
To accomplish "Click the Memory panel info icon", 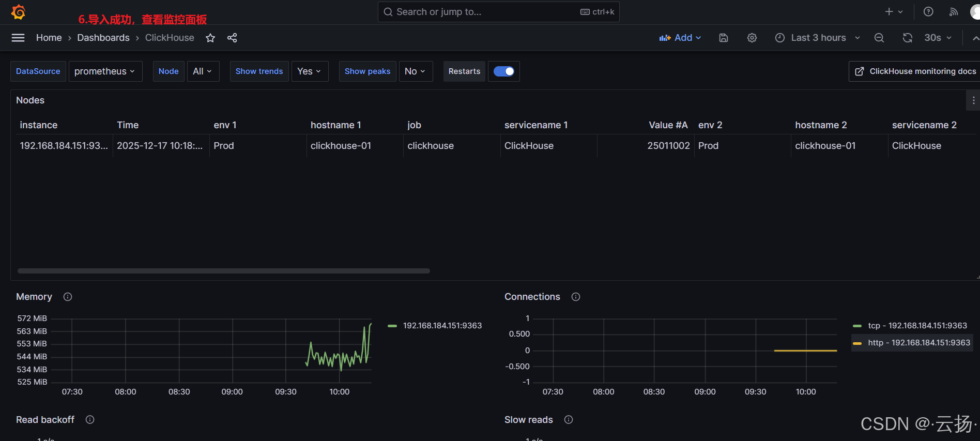I will click(68, 297).
